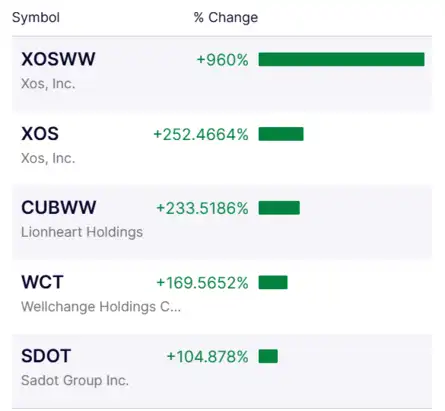Click the +233.5186% change value
The height and width of the screenshot is (411, 445).
click(202, 208)
